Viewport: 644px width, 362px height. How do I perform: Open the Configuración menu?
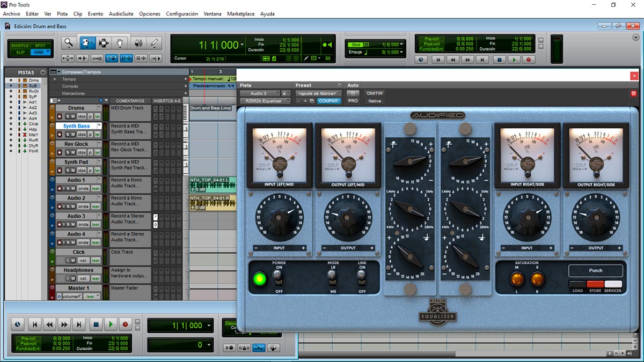click(182, 14)
